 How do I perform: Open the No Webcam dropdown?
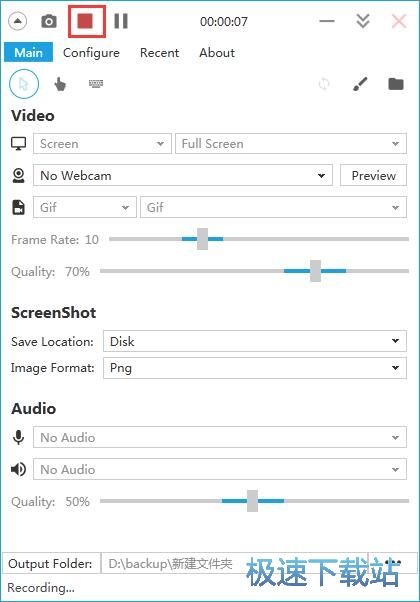pyautogui.click(x=183, y=175)
